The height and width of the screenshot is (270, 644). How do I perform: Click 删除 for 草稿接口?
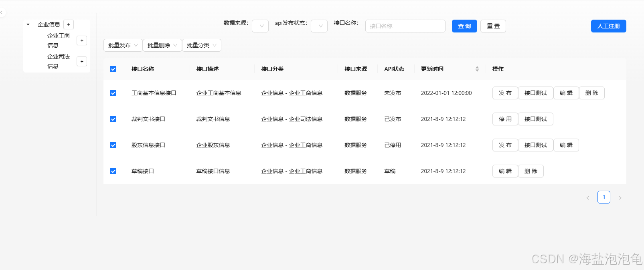(x=531, y=171)
